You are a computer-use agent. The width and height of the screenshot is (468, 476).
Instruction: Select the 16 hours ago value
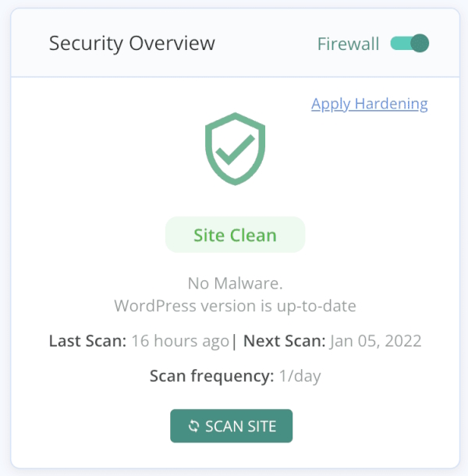point(180,341)
